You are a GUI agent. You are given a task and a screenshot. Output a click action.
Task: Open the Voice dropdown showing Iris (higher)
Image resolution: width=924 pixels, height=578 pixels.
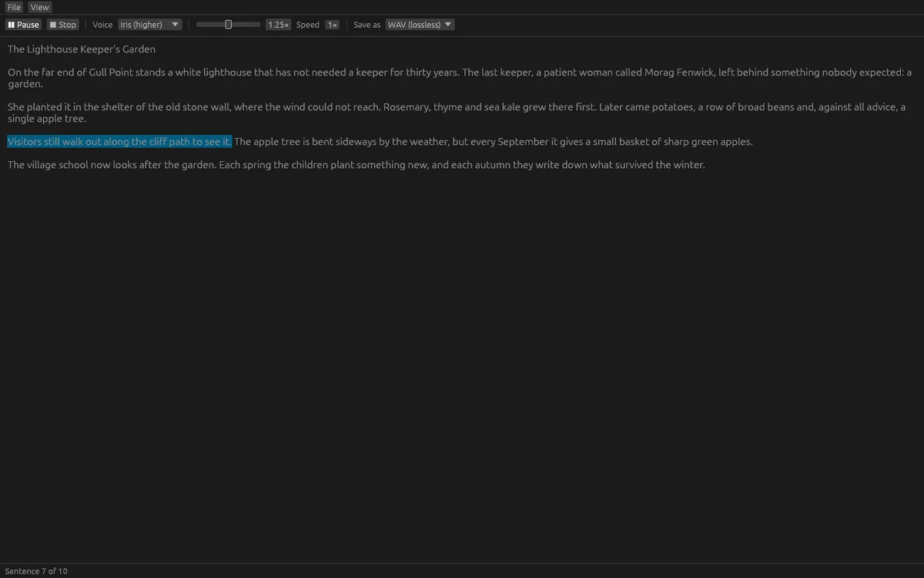point(150,25)
